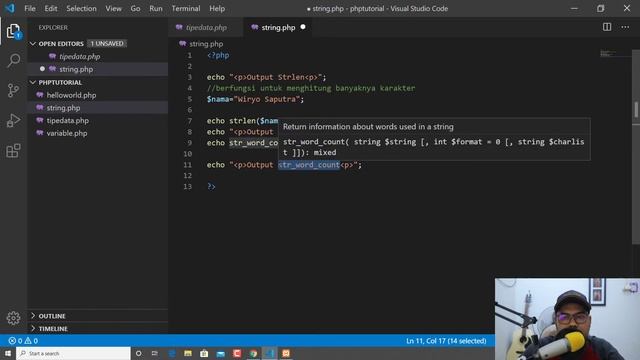Image resolution: width=640 pixels, height=360 pixels.
Task: Open the Search view in activity bar
Action: (x=13, y=60)
